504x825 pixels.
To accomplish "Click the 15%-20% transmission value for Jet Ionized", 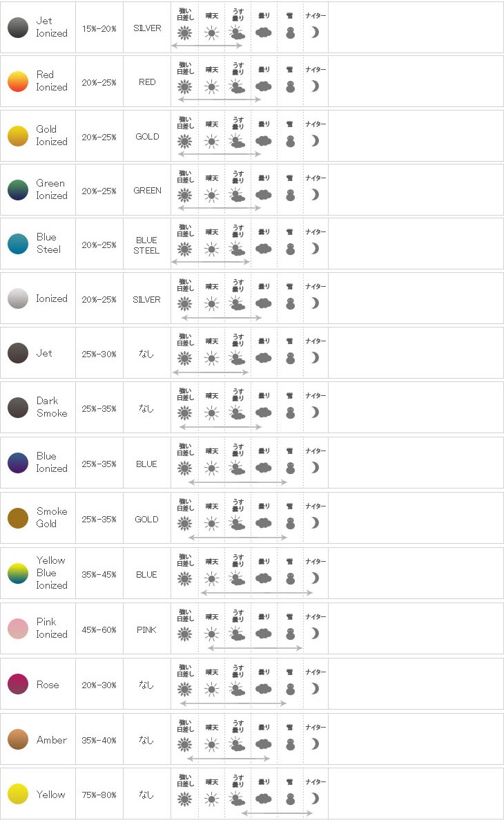I will pyautogui.click(x=99, y=28).
